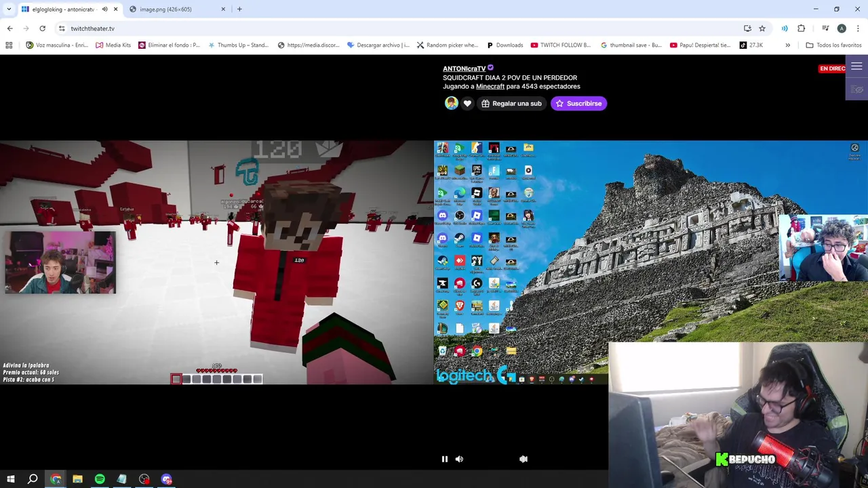Image resolution: width=868 pixels, height=488 pixels.
Task: Open the Todos los favoritos folder
Action: (x=833, y=45)
